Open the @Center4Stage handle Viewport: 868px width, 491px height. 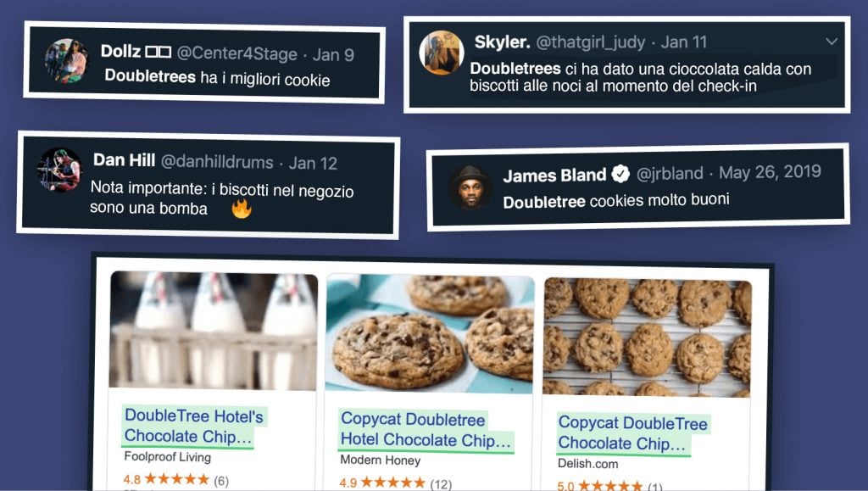(x=237, y=53)
